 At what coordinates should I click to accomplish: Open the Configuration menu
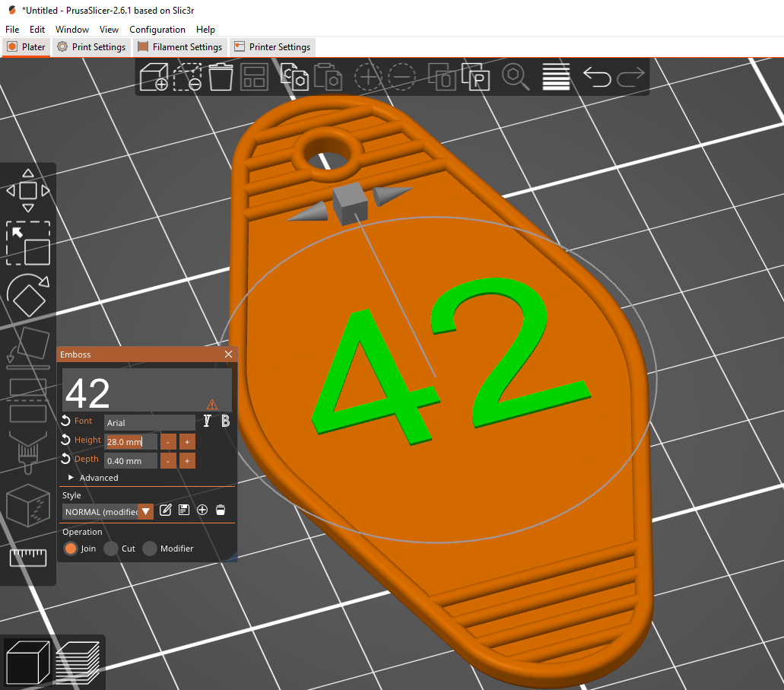point(157,30)
